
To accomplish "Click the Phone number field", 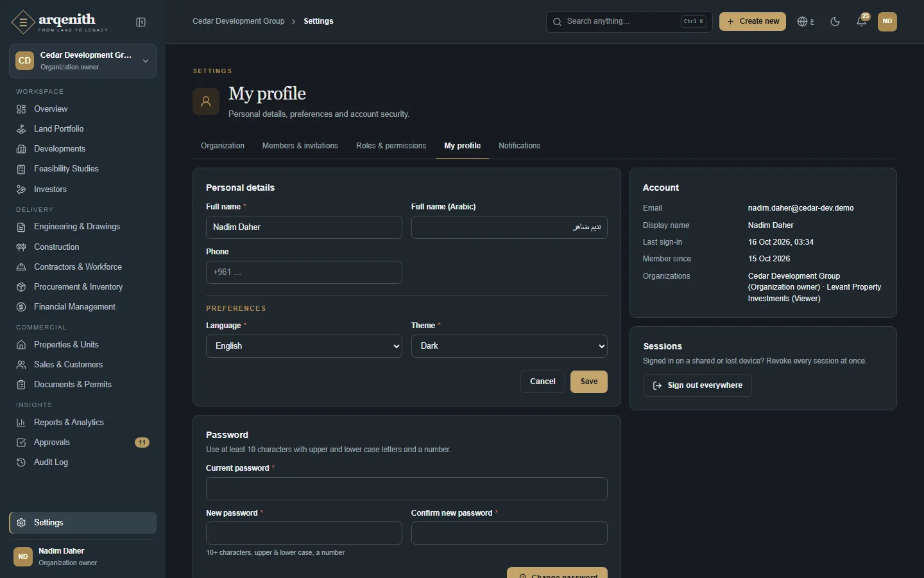I will [x=304, y=272].
